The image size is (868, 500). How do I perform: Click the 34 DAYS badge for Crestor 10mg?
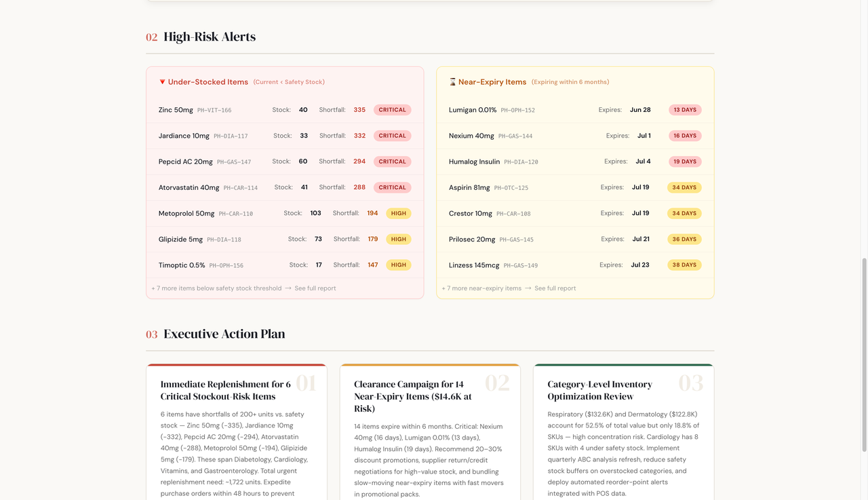coord(684,213)
